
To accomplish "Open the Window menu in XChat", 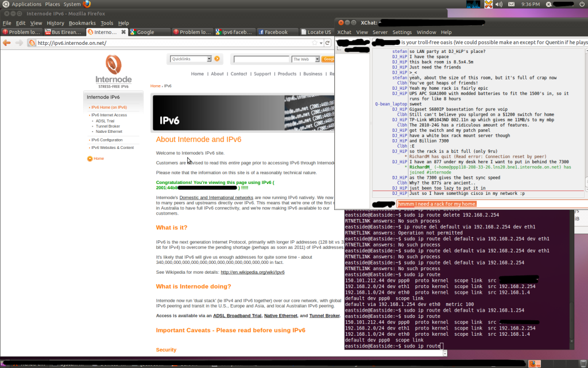I will point(427,32).
